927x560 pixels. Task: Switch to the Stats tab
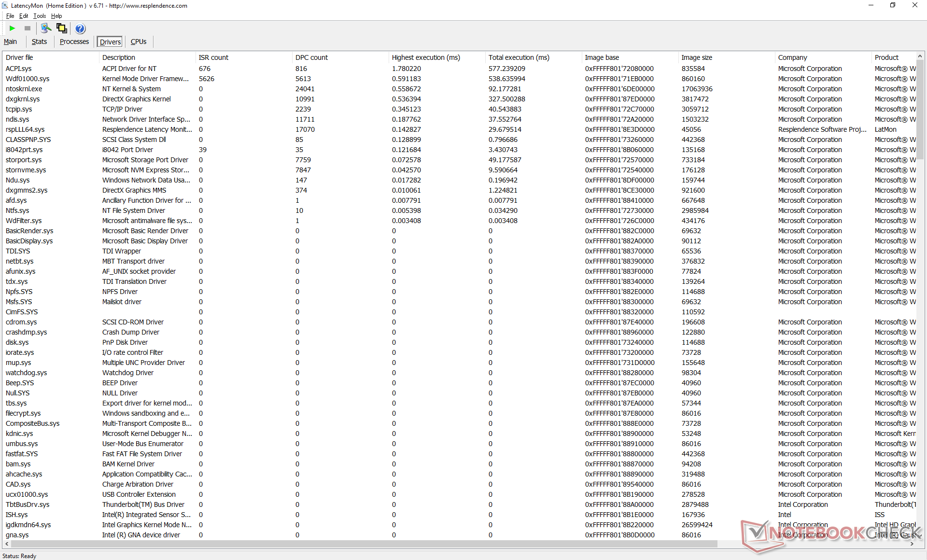pyautogui.click(x=39, y=42)
